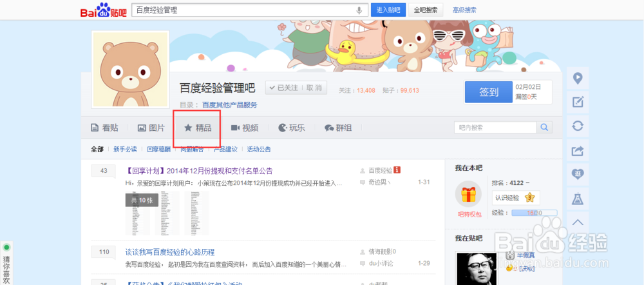Click the posts count 99,613
The width and height of the screenshot is (644, 285).
(x=410, y=90)
